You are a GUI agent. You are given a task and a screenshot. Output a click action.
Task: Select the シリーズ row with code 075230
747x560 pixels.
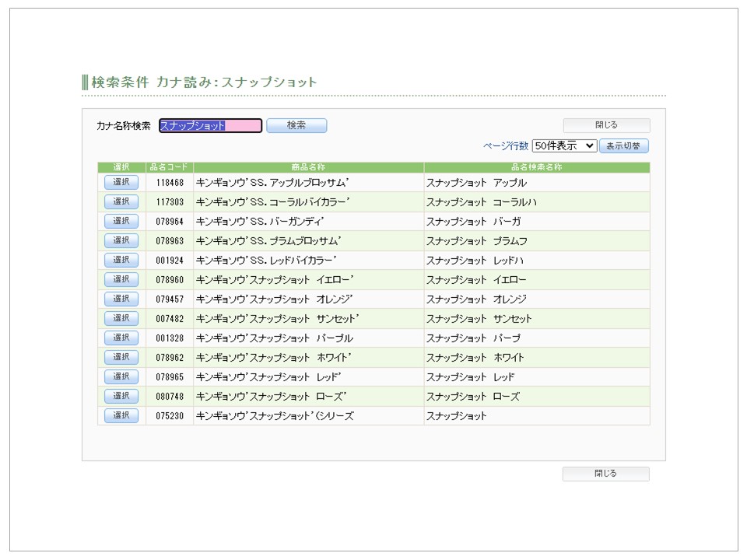coord(121,415)
